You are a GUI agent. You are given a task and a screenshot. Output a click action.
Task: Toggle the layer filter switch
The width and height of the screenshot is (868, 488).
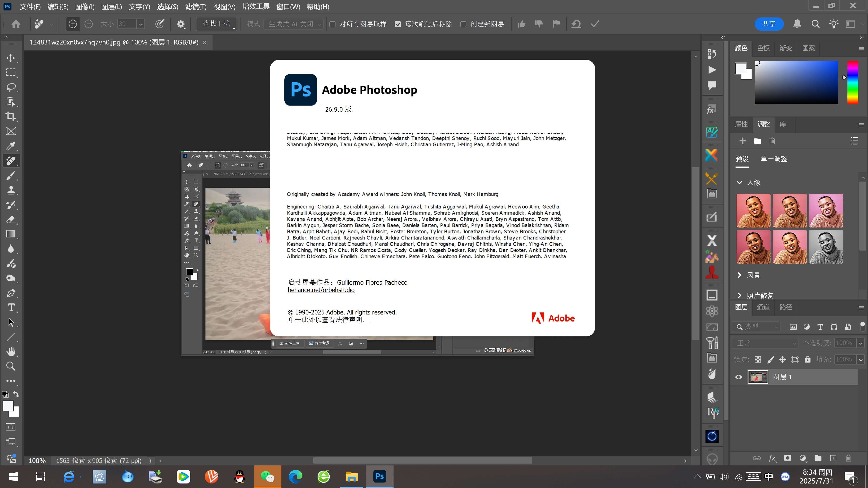[x=862, y=326]
